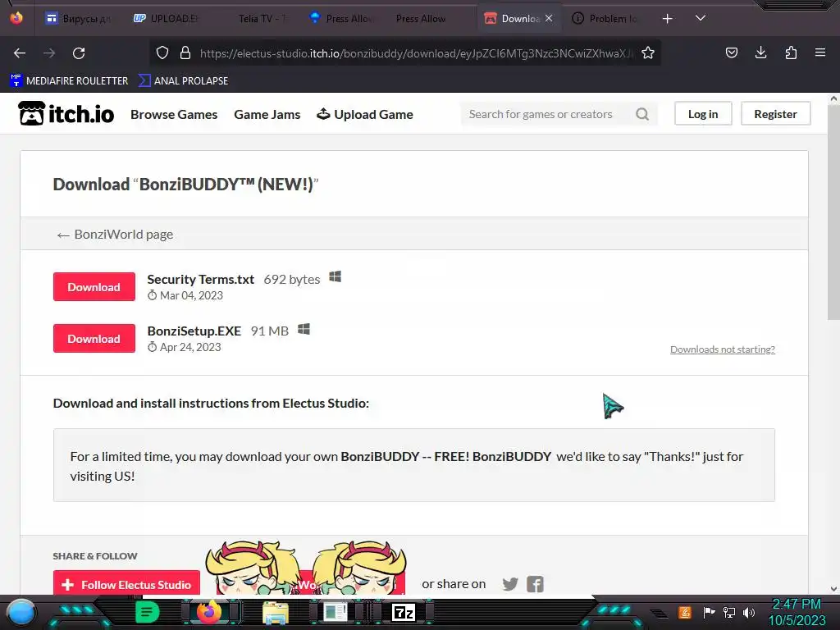The height and width of the screenshot is (630, 840).
Task: Open Browse Games
Action: [174, 115]
